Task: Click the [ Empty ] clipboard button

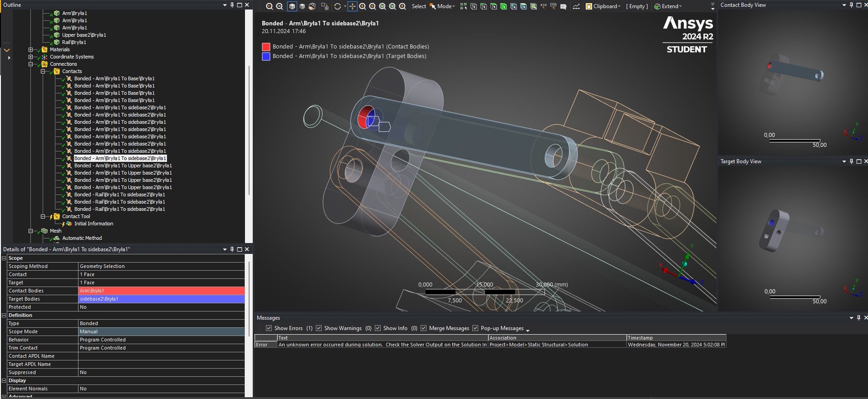Action: 637,6
